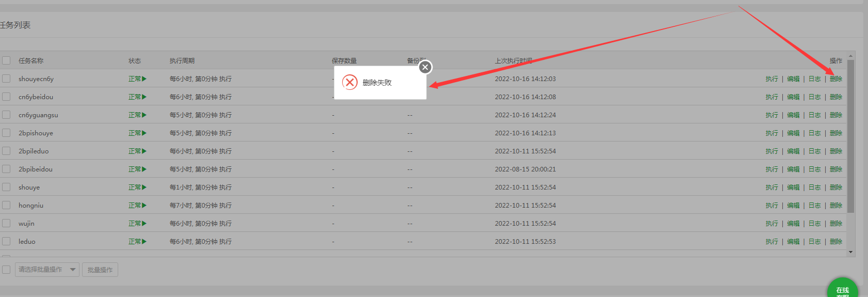Click 日志 for cn6yguangsu task

(814, 115)
